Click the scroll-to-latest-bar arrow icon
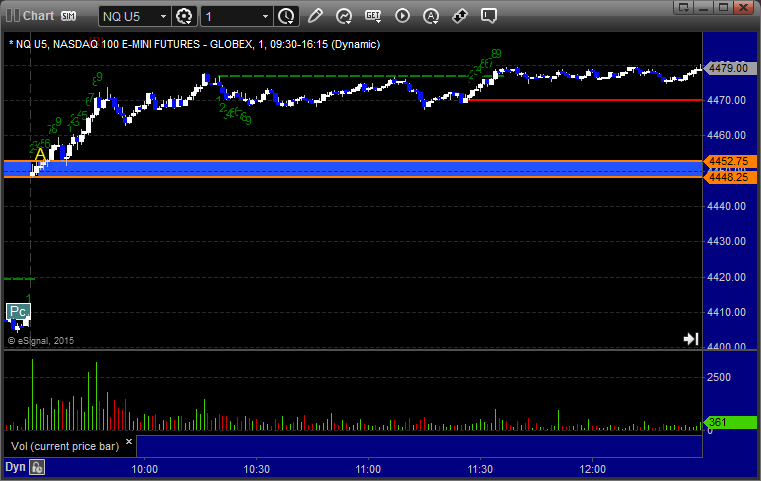761x481 pixels. [691, 339]
